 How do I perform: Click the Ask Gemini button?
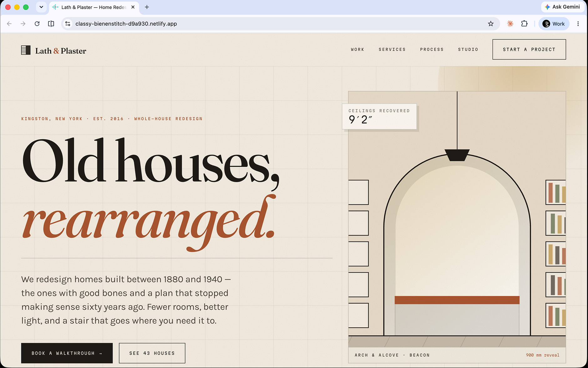click(562, 7)
